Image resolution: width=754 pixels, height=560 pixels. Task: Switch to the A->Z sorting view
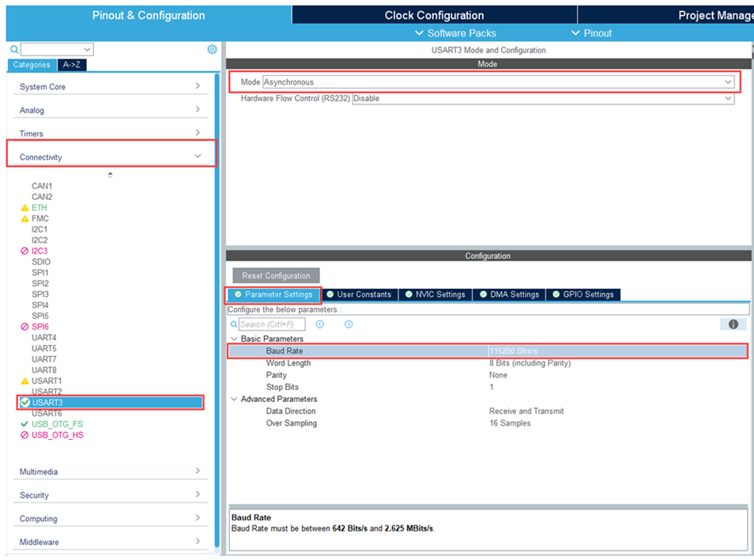click(71, 65)
